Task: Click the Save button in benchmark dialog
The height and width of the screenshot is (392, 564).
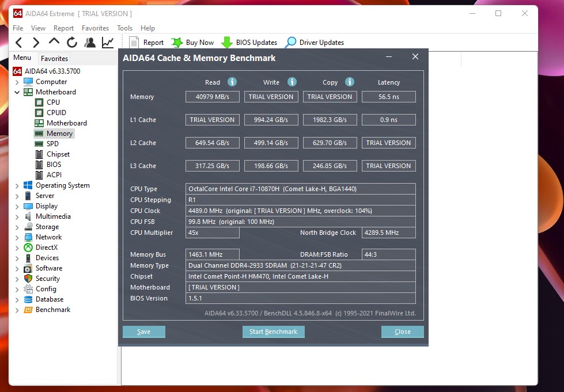Action: 144,332
